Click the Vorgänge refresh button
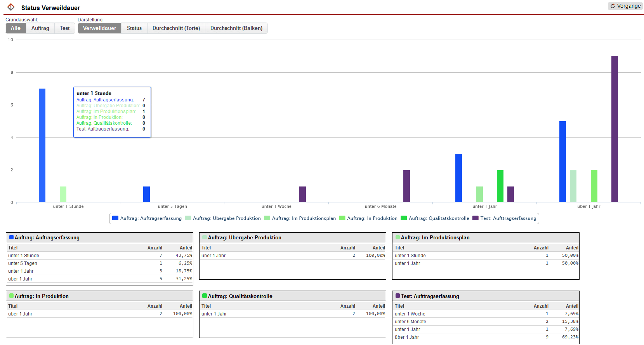Viewport: 644px width, 345px height. 625,6
